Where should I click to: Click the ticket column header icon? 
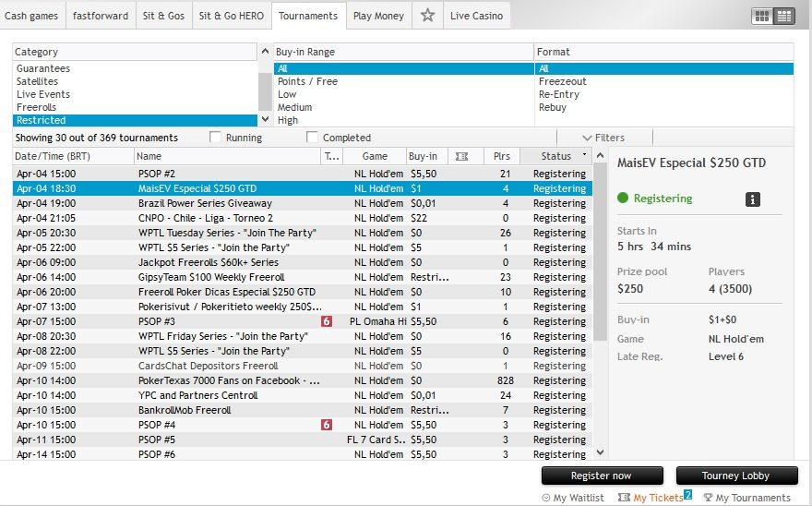(461, 156)
